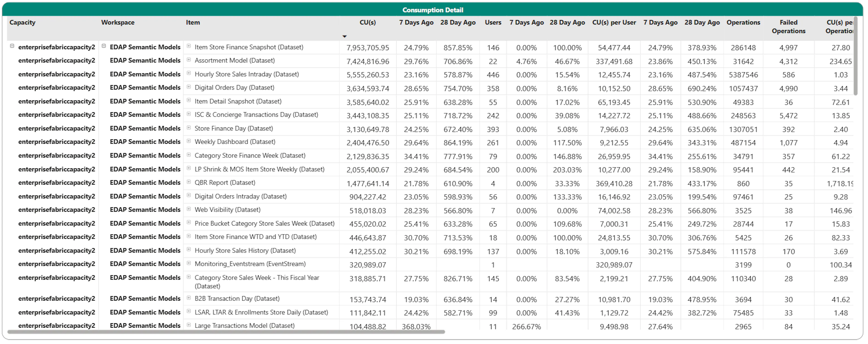The height and width of the screenshot is (344, 868).
Task: Click the CU(s) sort descending arrow
Action: [x=344, y=36]
